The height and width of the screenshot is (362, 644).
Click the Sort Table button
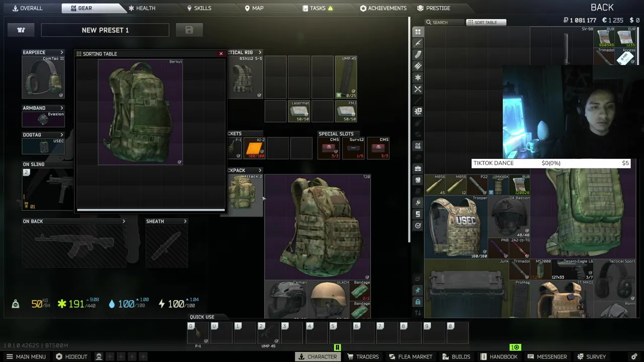(486, 22)
